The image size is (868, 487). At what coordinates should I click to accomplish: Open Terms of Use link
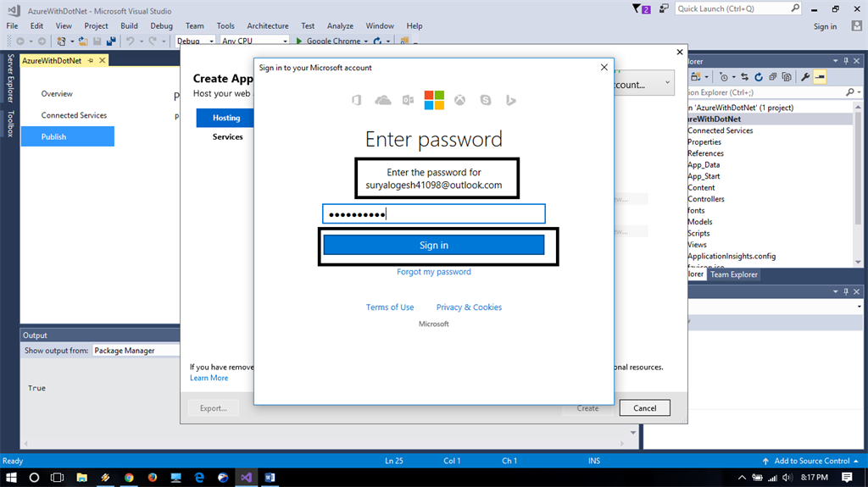(x=390, y=307)
